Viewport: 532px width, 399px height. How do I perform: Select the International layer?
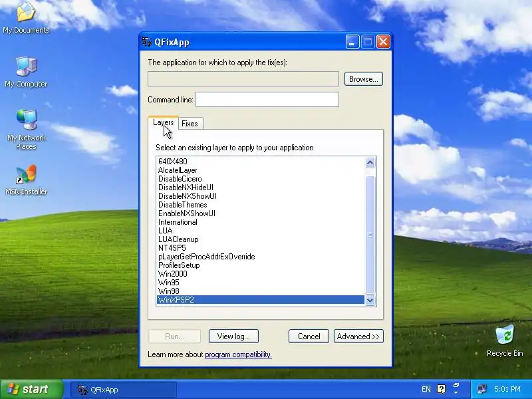[x=261, y=222]
